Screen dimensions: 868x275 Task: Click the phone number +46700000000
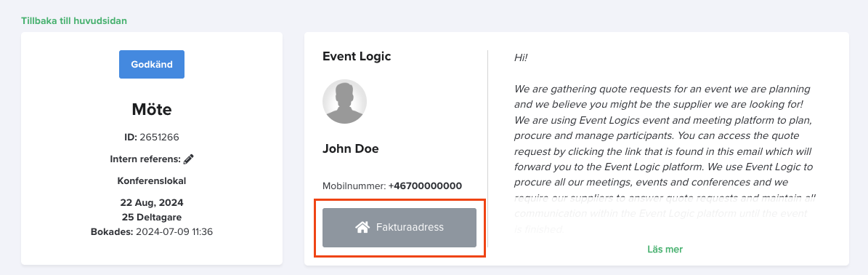point(425,186)
